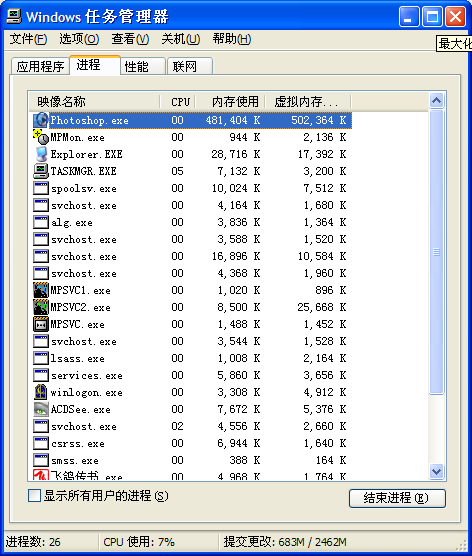Click the CPU 使用: 7% status entry
Viewport: 472px width, 556px height.
139,542
